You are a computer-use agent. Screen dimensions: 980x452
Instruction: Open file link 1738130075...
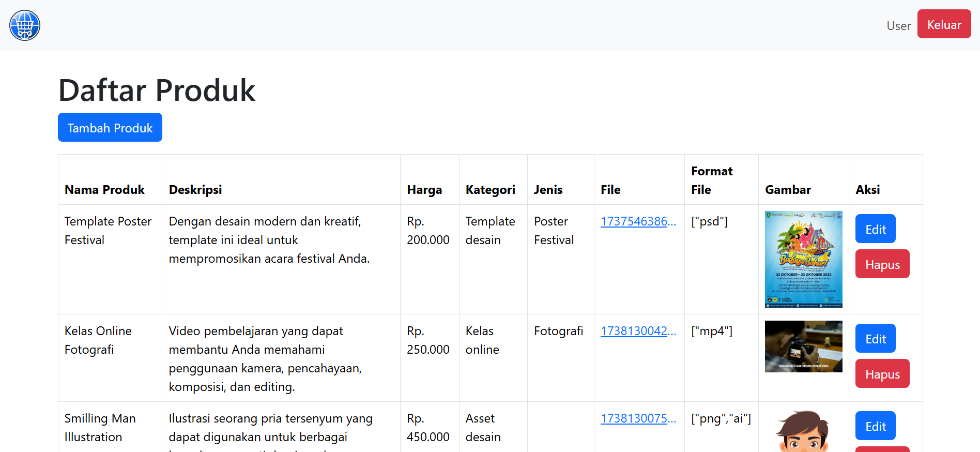coord(638,418)
